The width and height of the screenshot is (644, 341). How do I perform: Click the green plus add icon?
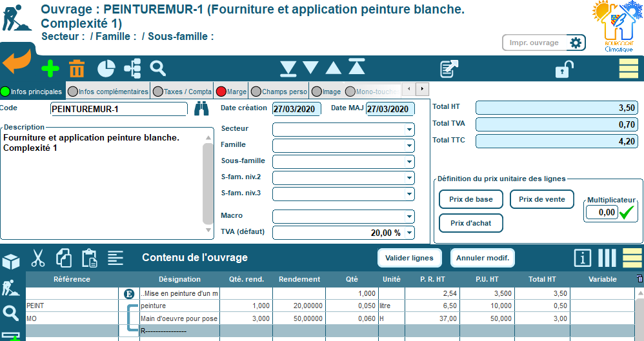click(50, 68)
